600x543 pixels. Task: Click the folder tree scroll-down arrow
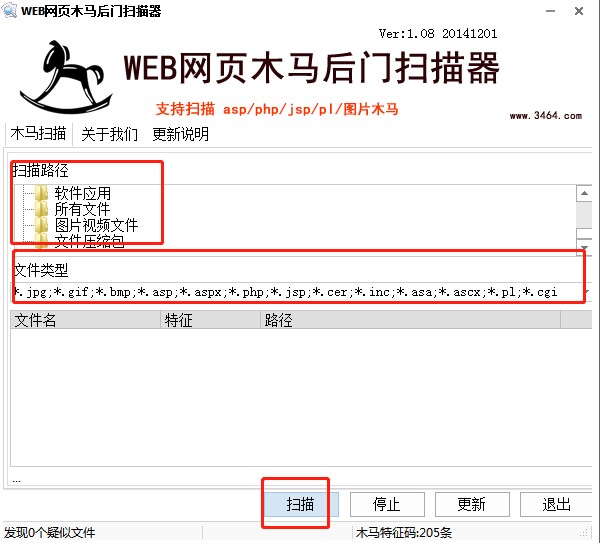(x=584, y=247)
